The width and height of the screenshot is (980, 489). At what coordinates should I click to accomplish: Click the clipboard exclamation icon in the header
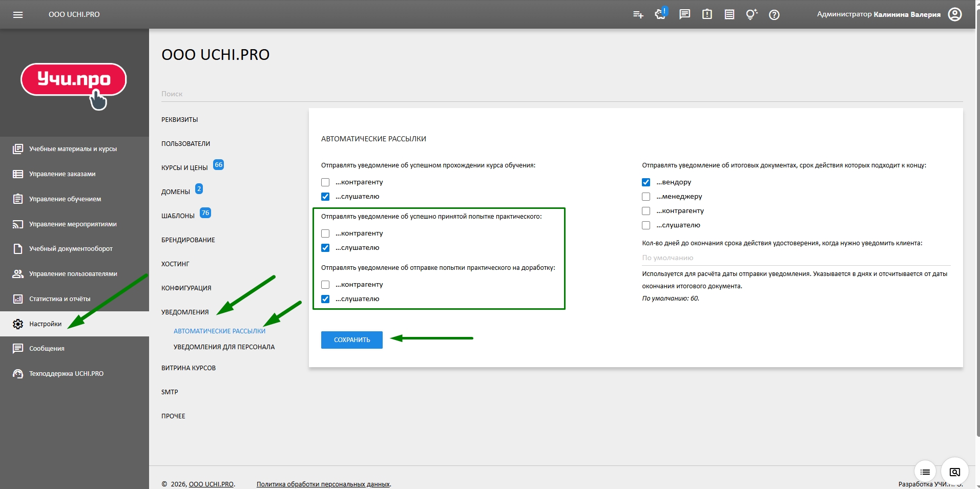[x=707, y=14]
